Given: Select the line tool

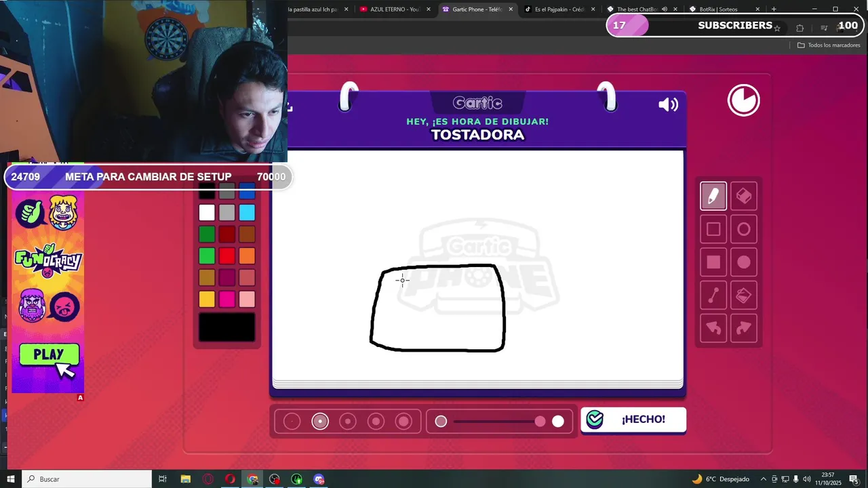Looking at the screenshot, I should (x=713, y=296).
